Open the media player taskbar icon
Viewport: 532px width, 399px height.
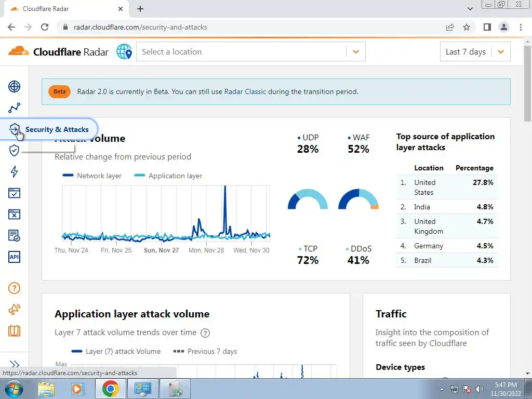pos(77,389)
